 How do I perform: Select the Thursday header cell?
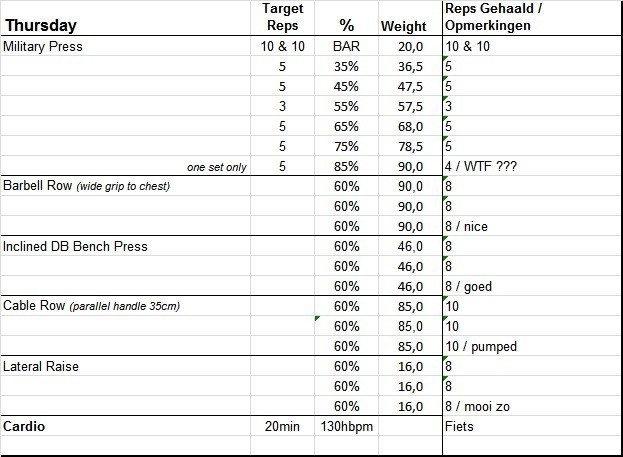coord(42,26)
